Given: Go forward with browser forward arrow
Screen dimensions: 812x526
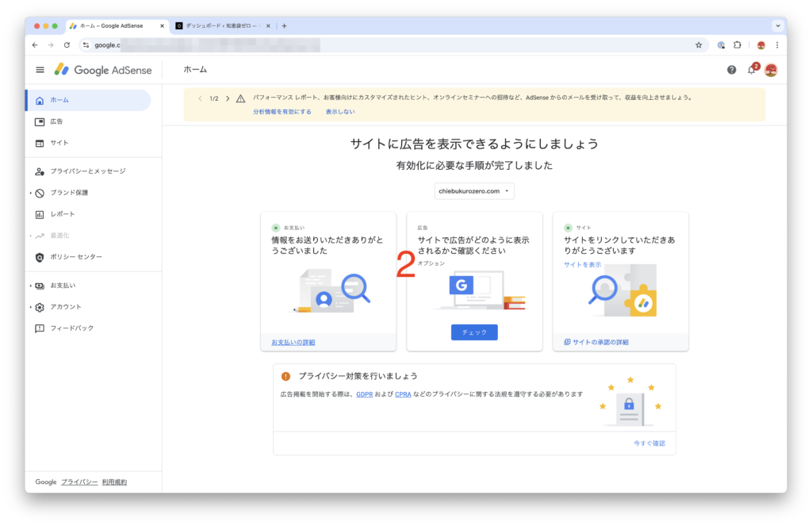Looking at the screenshot, I should coord(51,45).
